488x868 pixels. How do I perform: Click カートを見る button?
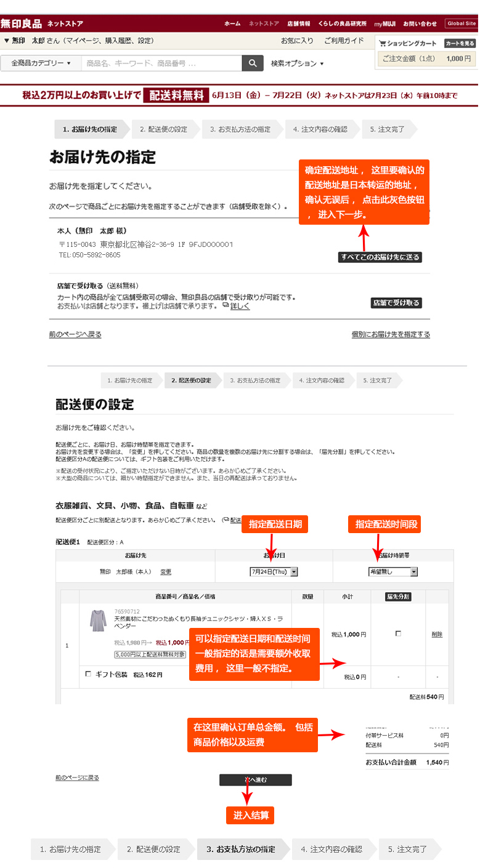coord(460,44)
